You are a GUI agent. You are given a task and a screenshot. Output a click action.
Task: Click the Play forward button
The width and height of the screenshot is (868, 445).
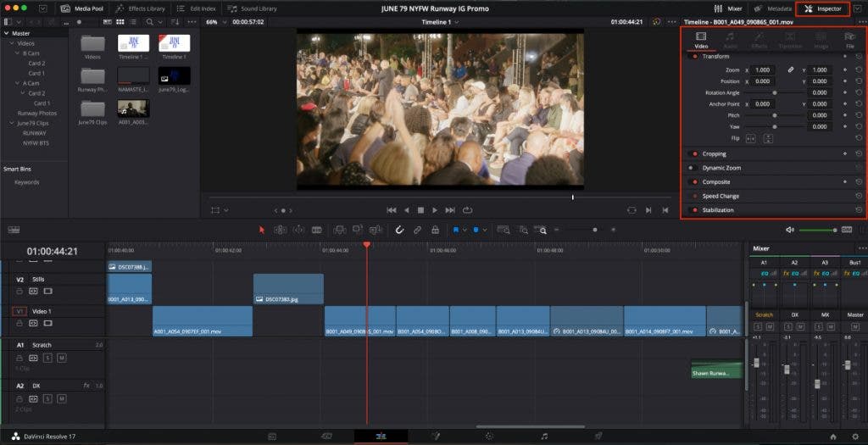(435, 210)
